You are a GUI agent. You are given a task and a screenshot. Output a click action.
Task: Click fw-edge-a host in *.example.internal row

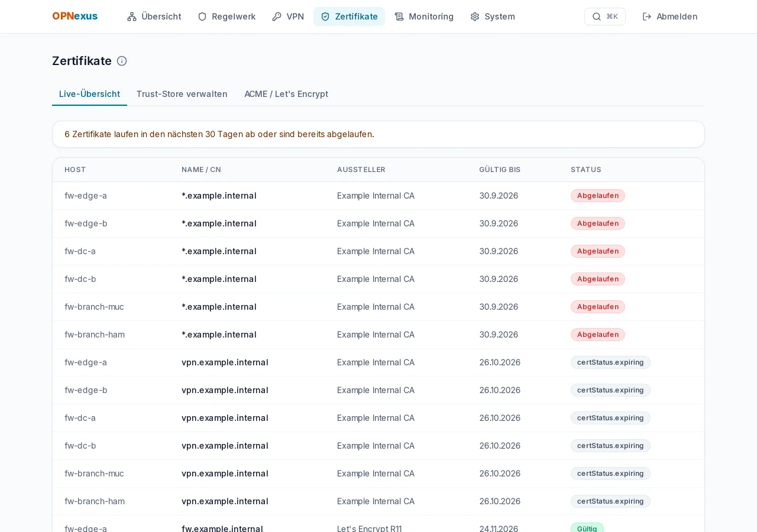[86, 196]
